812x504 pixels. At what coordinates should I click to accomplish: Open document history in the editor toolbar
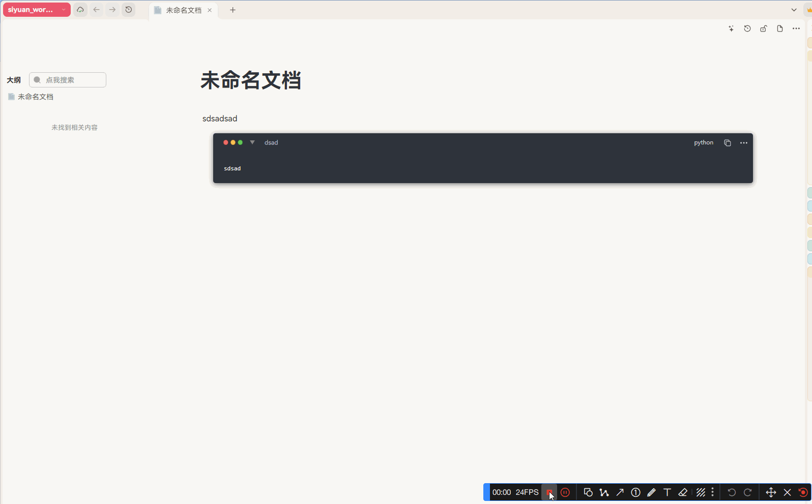tap(747, 28)
